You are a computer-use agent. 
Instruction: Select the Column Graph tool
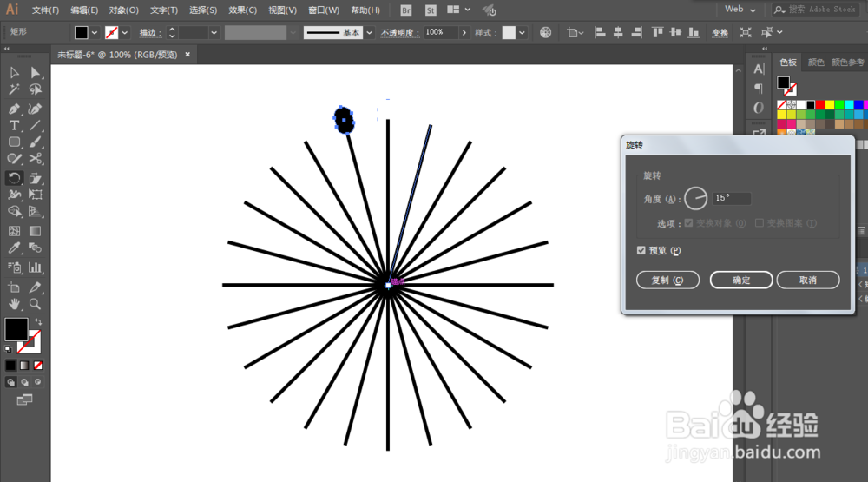36,267
